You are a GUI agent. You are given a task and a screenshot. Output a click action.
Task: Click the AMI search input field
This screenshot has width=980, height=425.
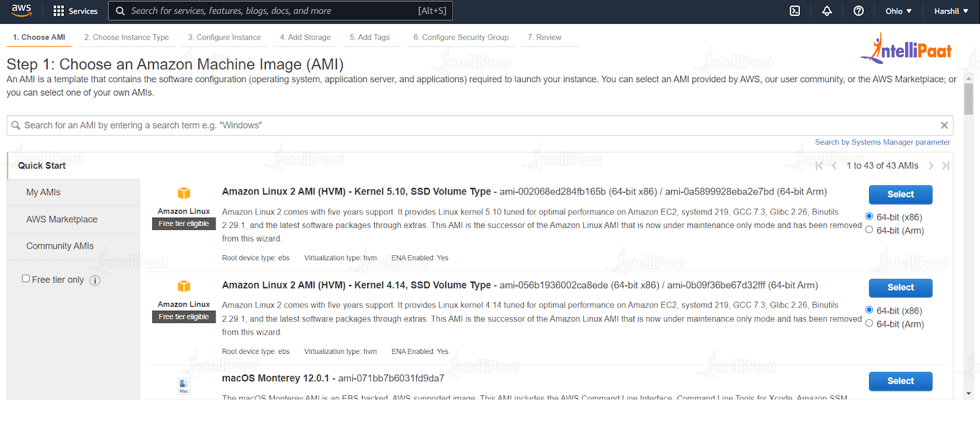452,125
